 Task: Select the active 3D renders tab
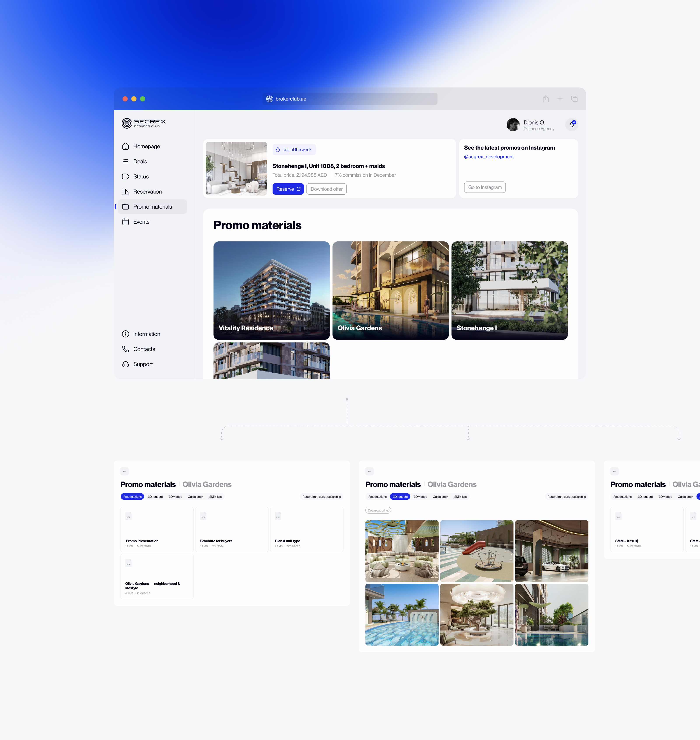[x=400, y=496]
